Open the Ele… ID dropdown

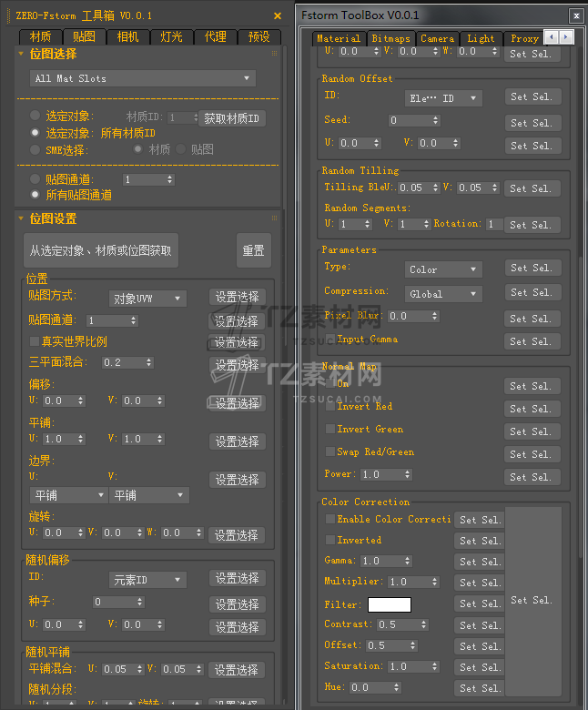coord(443,98)
